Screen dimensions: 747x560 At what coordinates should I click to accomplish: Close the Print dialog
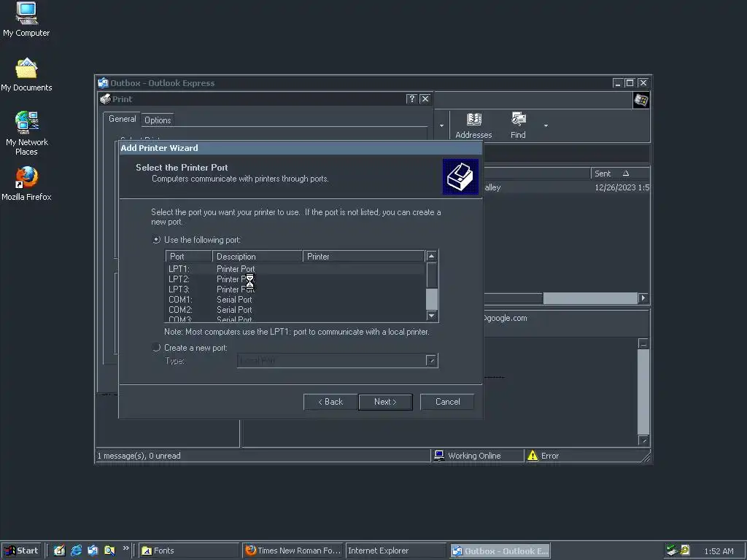click(425, 99)
